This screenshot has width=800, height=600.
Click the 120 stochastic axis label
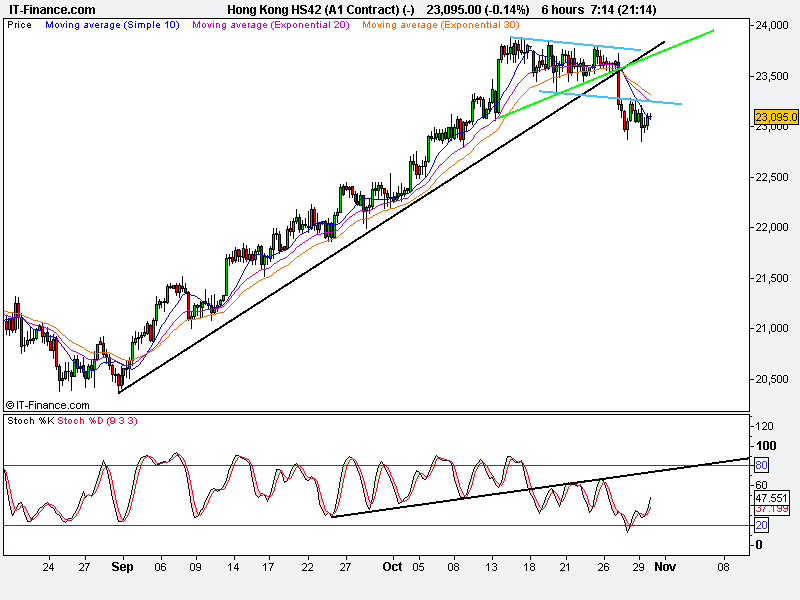tap(764, 426)
